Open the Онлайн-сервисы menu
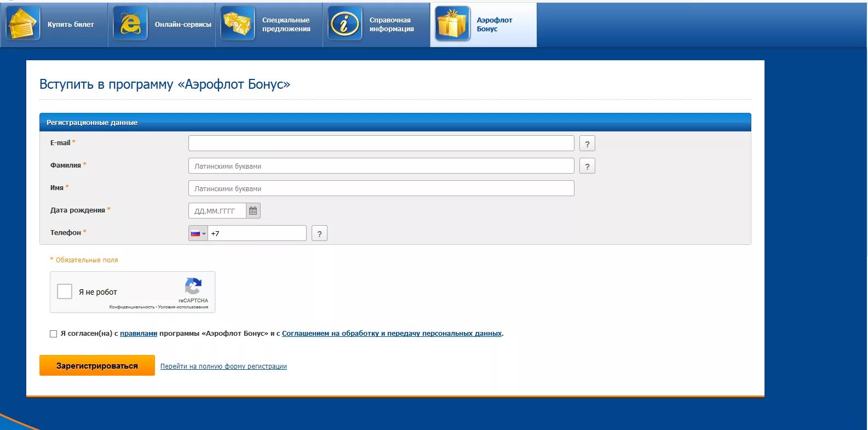This screenshot has height=430, width=868. point(162,24)
